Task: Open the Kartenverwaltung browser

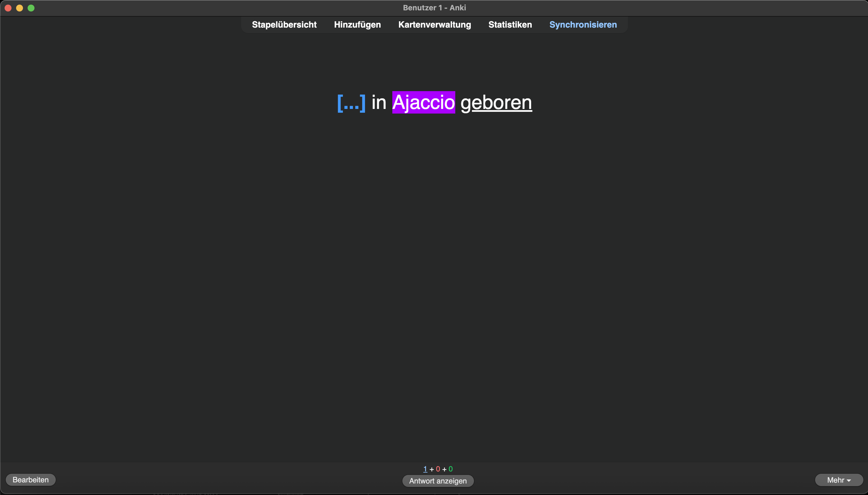Action: click(434, 24)
